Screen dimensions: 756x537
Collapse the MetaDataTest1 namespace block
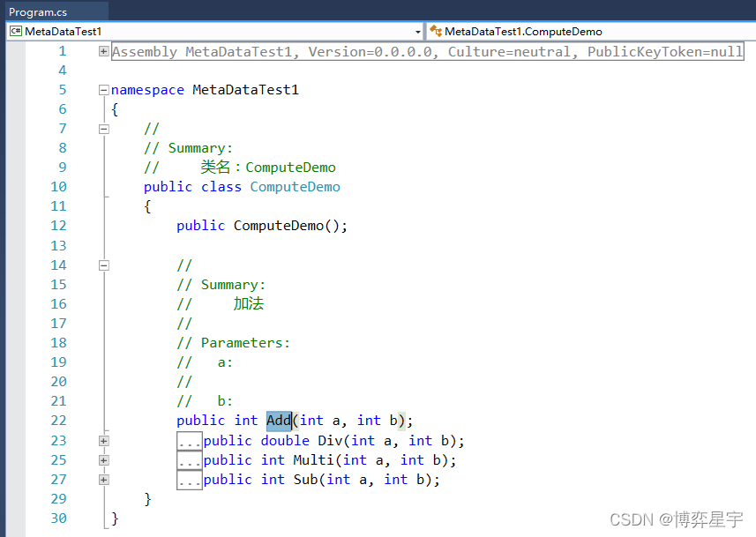coord(104,90)
